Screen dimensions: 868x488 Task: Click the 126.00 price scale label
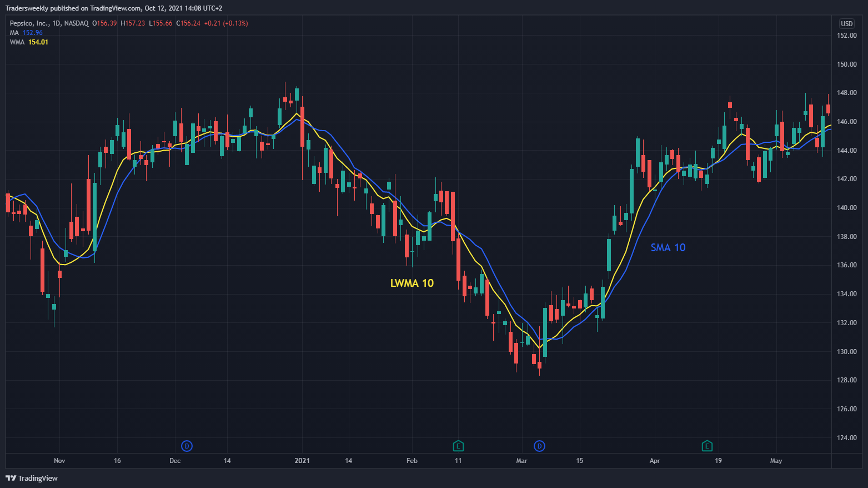[847, 409]
